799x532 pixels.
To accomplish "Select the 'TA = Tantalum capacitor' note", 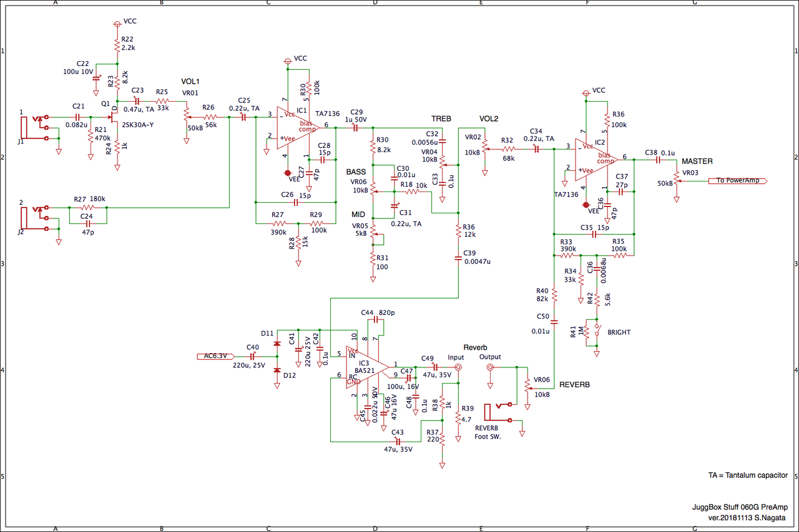I will [x=748, y=475].
